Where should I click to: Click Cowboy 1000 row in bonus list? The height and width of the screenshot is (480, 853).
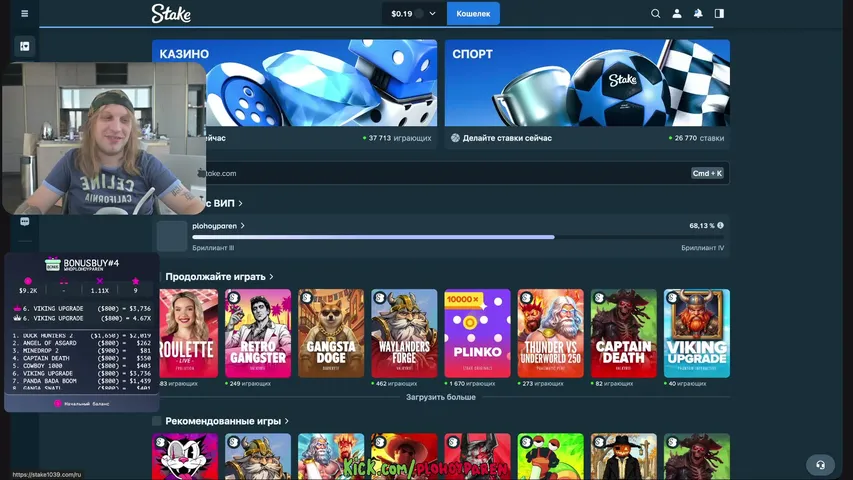point(82,366)
